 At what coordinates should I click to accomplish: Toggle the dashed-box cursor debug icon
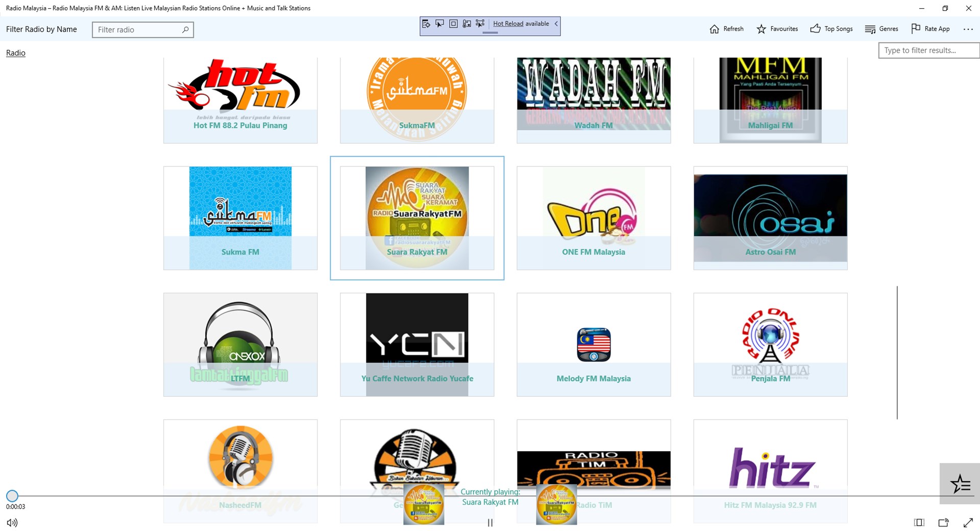point(480,24)
